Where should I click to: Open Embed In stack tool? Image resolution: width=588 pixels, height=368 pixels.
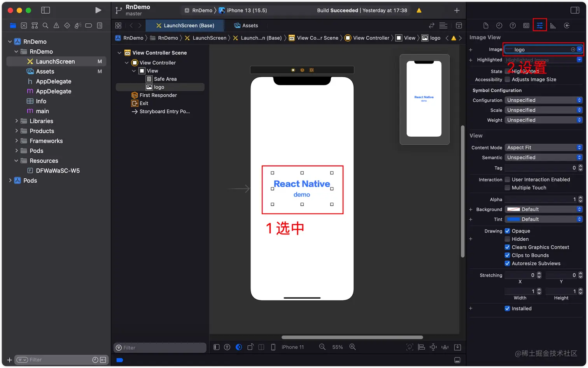(458, 347)
